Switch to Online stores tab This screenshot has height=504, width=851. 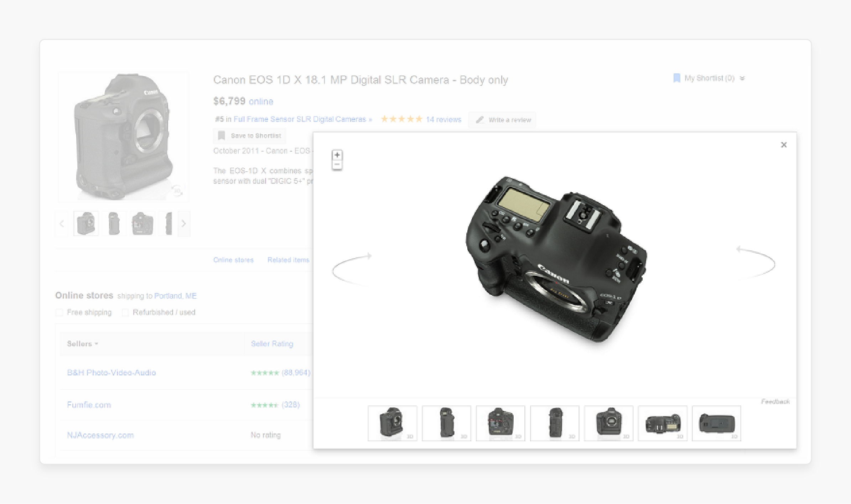pyautogui.click(x=233, y=260)
